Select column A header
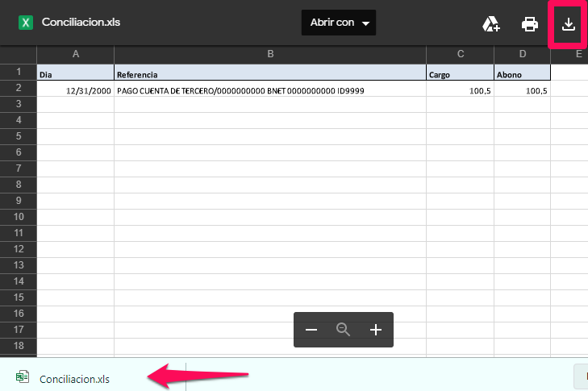Screen dimensions: 588x391 (x=76, y=54)
